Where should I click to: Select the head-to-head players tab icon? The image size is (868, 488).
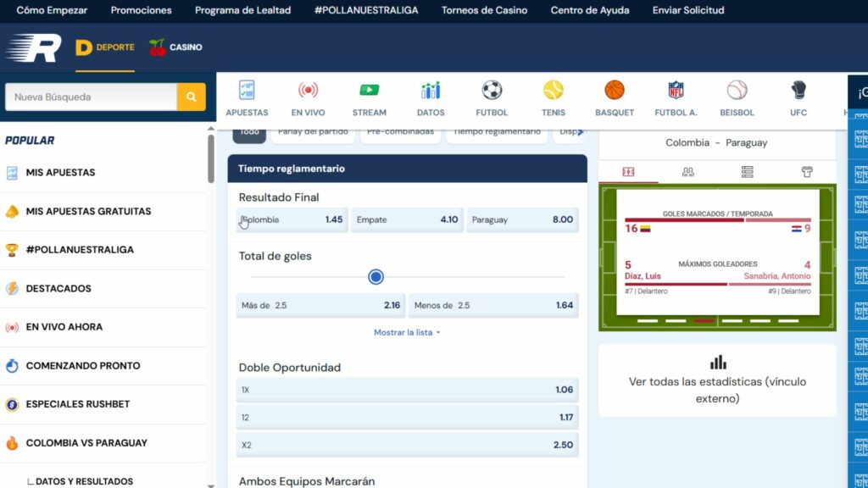pyautogui.click(x=688, y=172)
